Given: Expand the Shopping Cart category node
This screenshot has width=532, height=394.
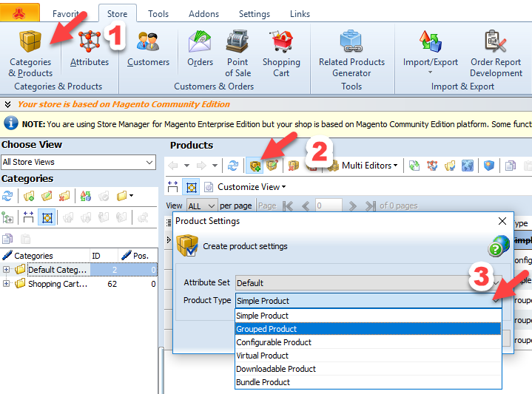Looking at the screenshot, I should pyautogui.click(x=6, y=283).
